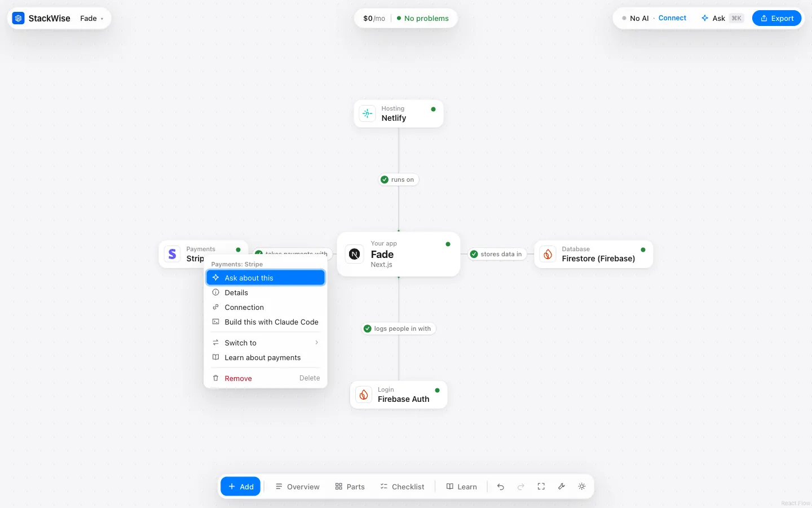The image size is (812, 508).
Task: Click the Firestore flame icon
Action: tap(548, 254)
